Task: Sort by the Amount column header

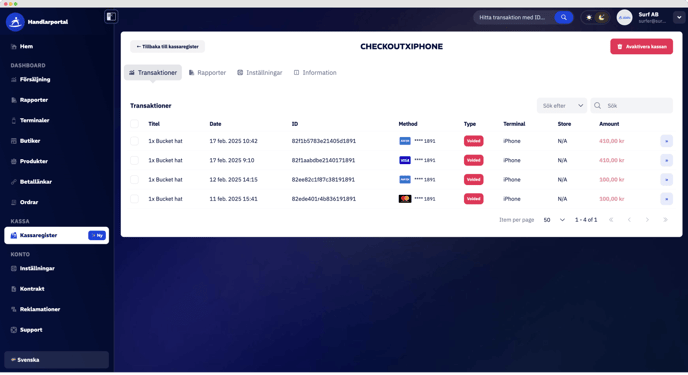Action: click(x=609, y=124)
